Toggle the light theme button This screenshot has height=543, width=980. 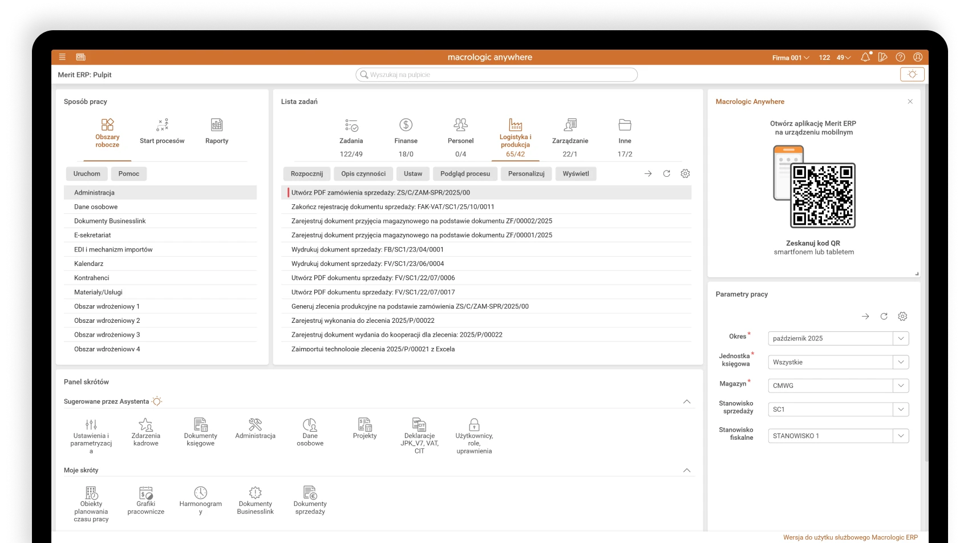click(x=912, y=75)
